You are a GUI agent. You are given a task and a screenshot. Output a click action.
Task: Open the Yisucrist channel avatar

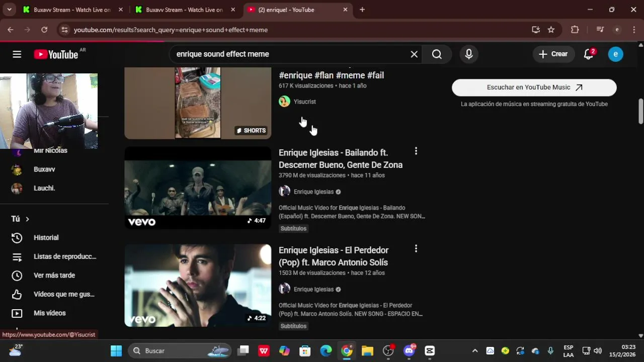point(284,102)
